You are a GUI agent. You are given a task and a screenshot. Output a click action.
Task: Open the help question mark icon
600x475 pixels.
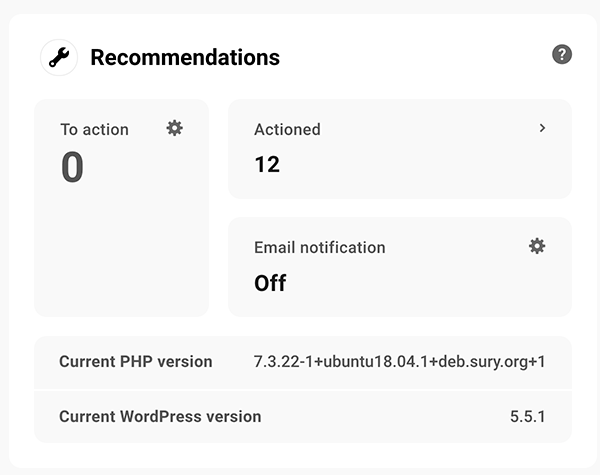[x=562, y=54]
